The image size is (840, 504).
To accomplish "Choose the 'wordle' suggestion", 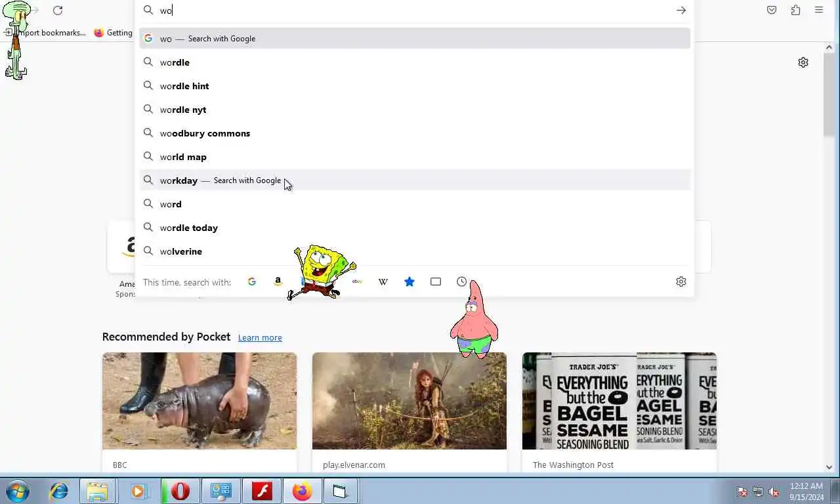I will coord(415,62).
